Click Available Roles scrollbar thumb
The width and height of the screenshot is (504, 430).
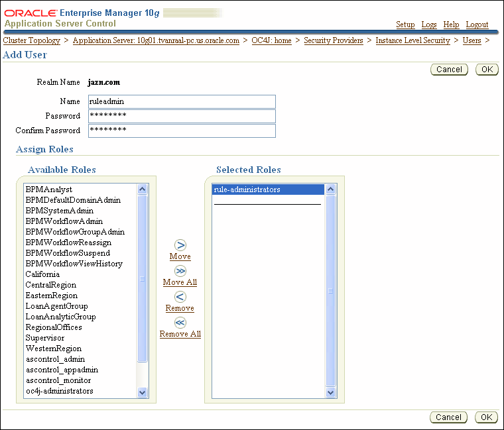pyautogui.click(x=143, y=278)
